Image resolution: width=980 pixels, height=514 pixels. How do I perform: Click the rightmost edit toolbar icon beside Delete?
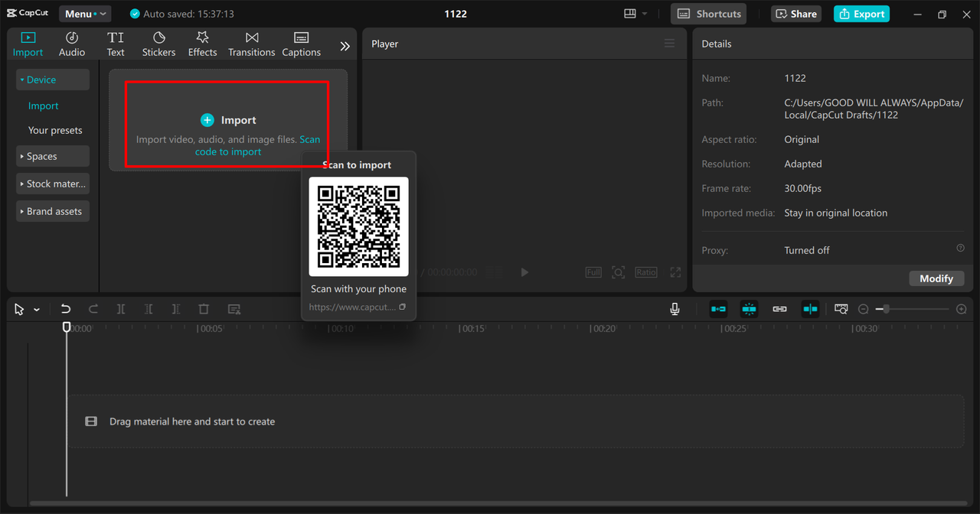pyautogui.click(x=234, y=309)
